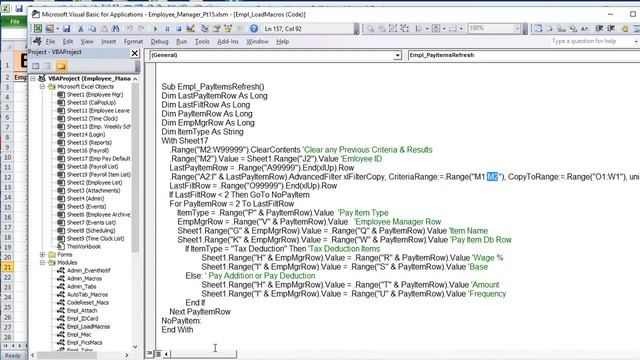Image resolution: width=640 pixels, height=360 pixels.
Task: Click the Insert UserForm icon
Action: [49, 28]
